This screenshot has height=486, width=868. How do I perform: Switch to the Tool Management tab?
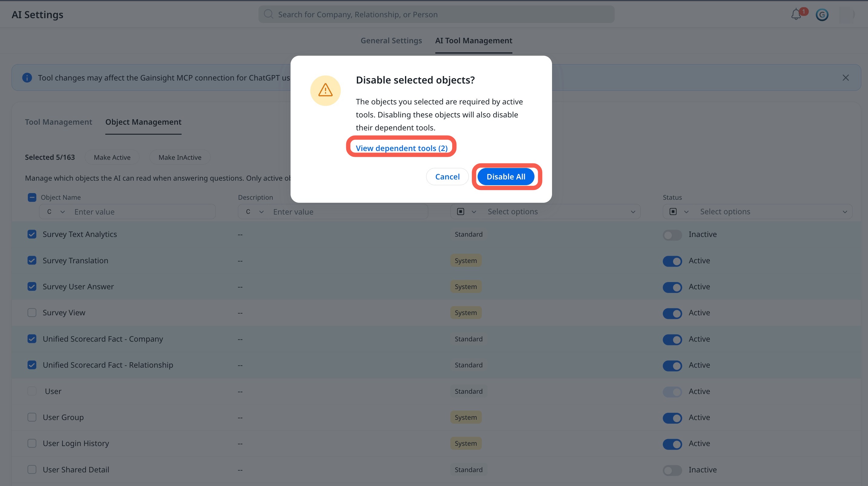[x=58, y=122]
